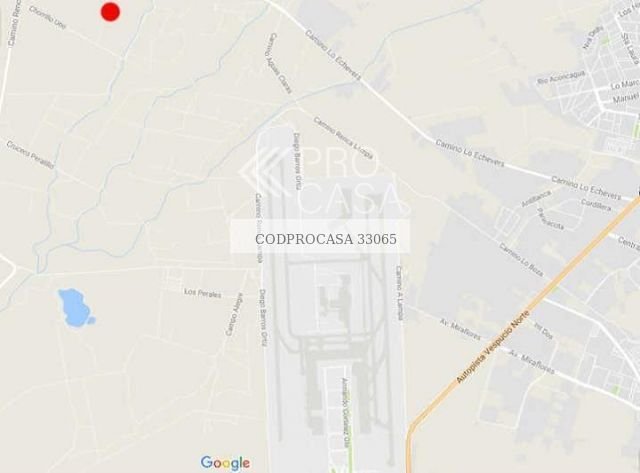
Task: Click the Camino Lo Boza street label
Action: 521,260
